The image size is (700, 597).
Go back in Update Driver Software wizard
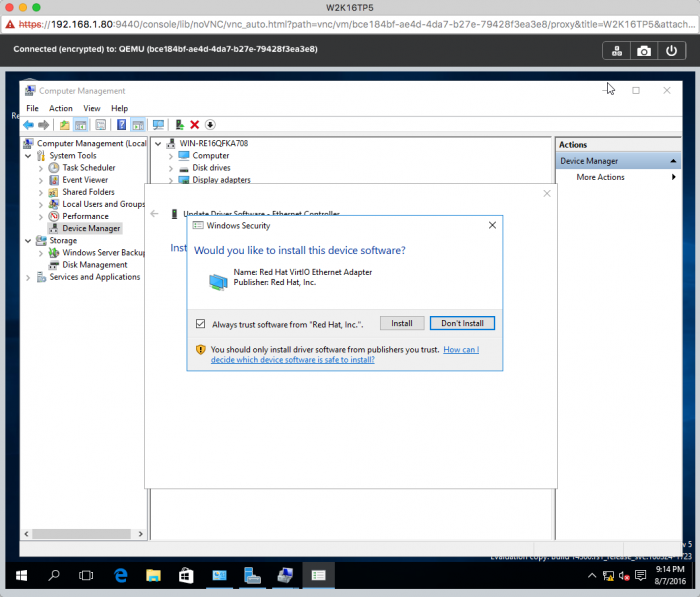pyautogui.click(x=154, y=214)
